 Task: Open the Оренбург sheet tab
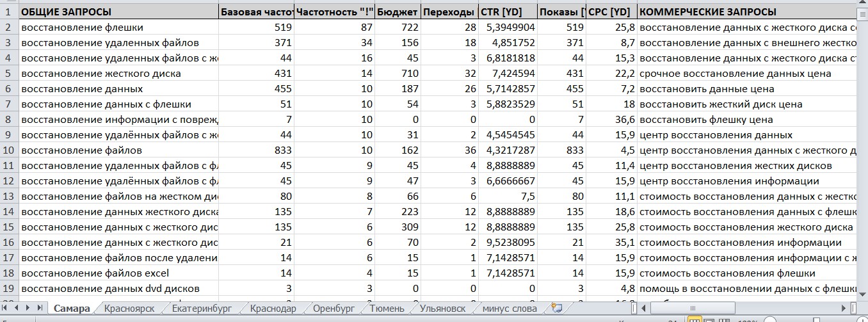coord(334,308)
